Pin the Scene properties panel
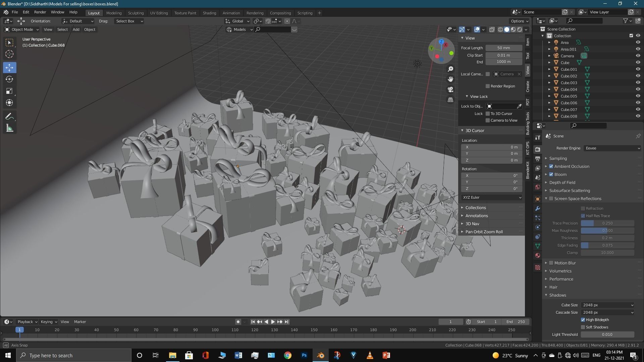Viewport: 644px width, 362px height. (638, 136)
